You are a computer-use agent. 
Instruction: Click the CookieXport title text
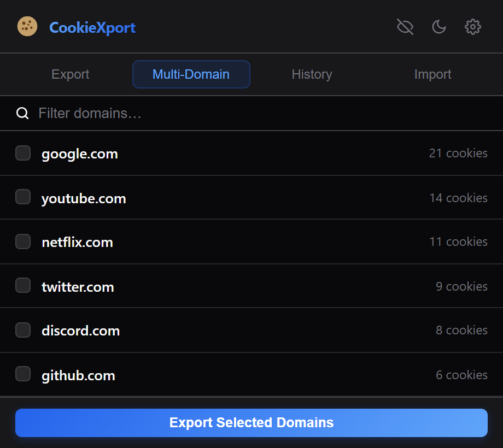tap(92, 28)
